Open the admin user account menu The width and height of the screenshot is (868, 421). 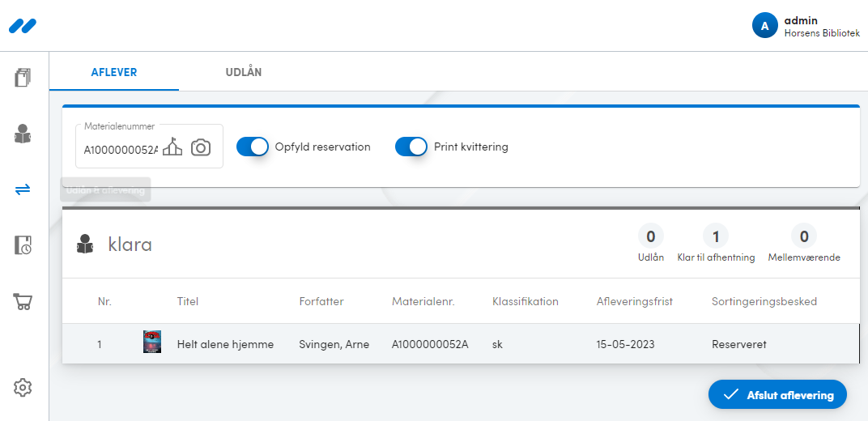coord(806,26)
